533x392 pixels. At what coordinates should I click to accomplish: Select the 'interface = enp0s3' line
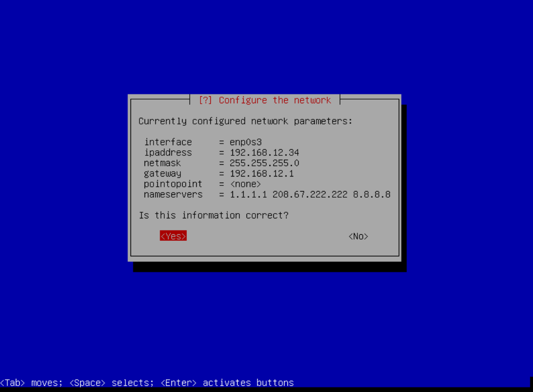click(203, 142)
